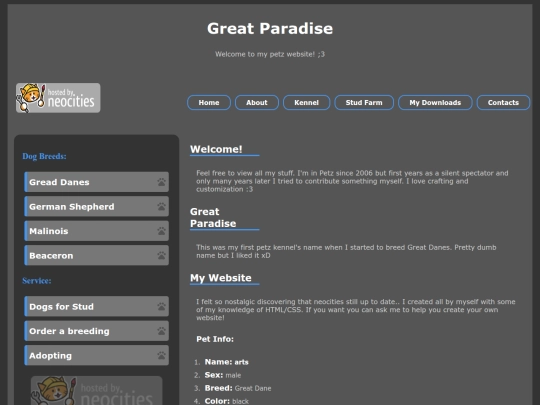This screenshot has width=540, height=405.
Task: Click the Great Paradise site title
Action: pos(270,28)
